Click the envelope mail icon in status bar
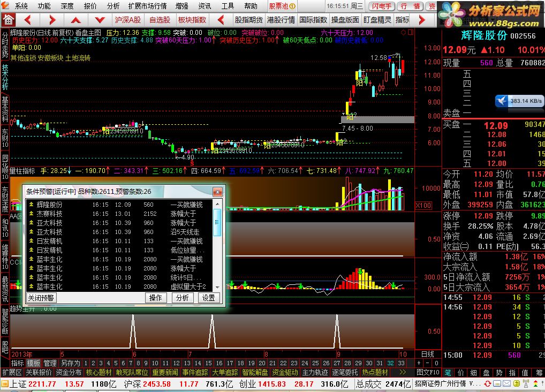This screenshot has width=545, height=392. (506, 383)
